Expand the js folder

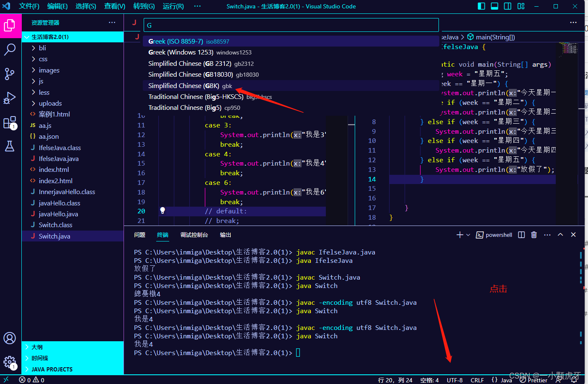(x=72, y=81)
